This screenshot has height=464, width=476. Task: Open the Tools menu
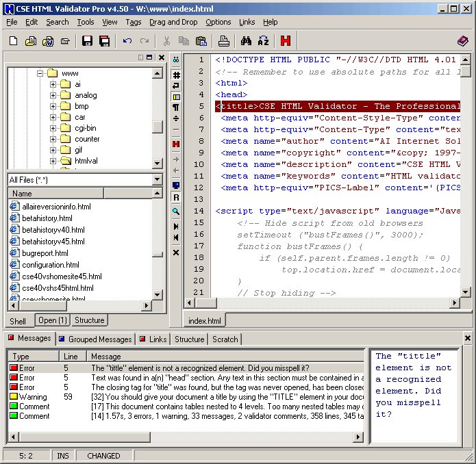pos(86,22)
